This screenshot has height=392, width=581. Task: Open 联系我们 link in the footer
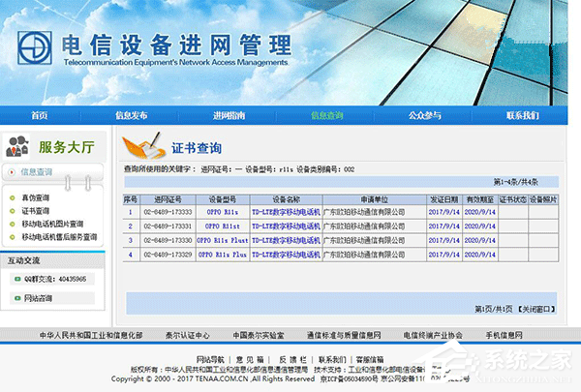tap(332, 359)
